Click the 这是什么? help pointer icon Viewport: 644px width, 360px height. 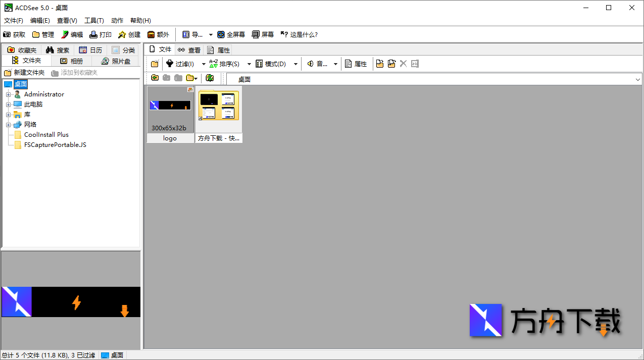[x=284, y=35]
